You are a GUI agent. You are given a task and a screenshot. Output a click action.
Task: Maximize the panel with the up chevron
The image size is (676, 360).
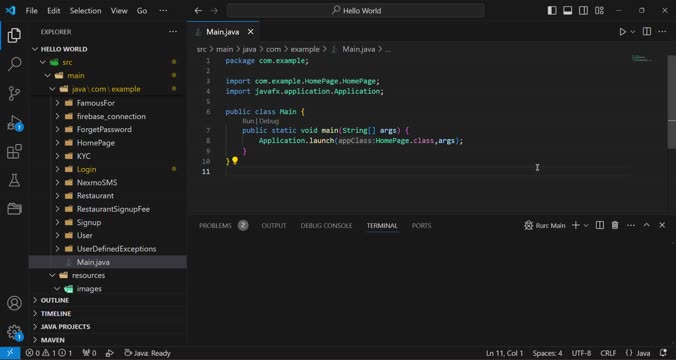click(x=647, y=225)
